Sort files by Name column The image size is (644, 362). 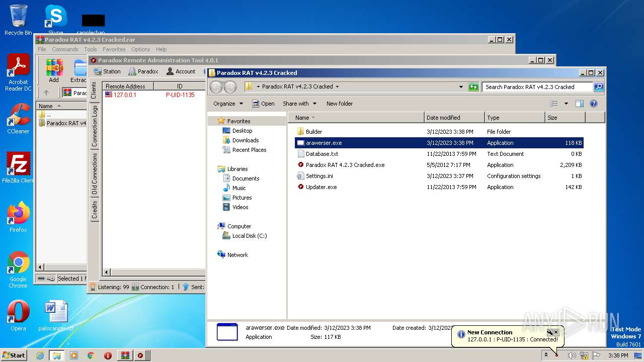356,118
